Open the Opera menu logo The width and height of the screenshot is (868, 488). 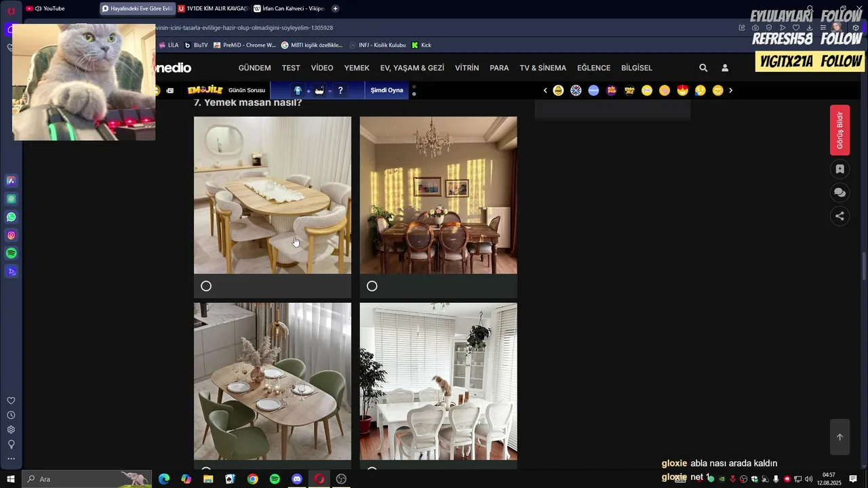[11, 10]
